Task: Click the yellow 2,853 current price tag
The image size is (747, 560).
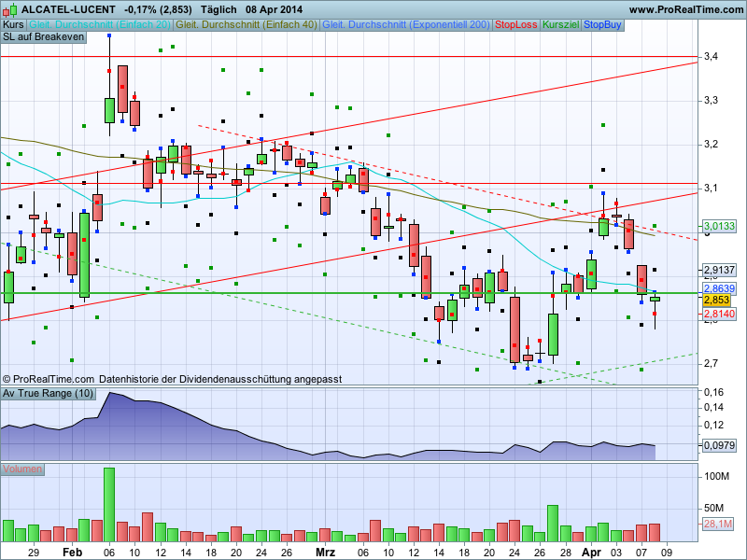Action: 716,300
